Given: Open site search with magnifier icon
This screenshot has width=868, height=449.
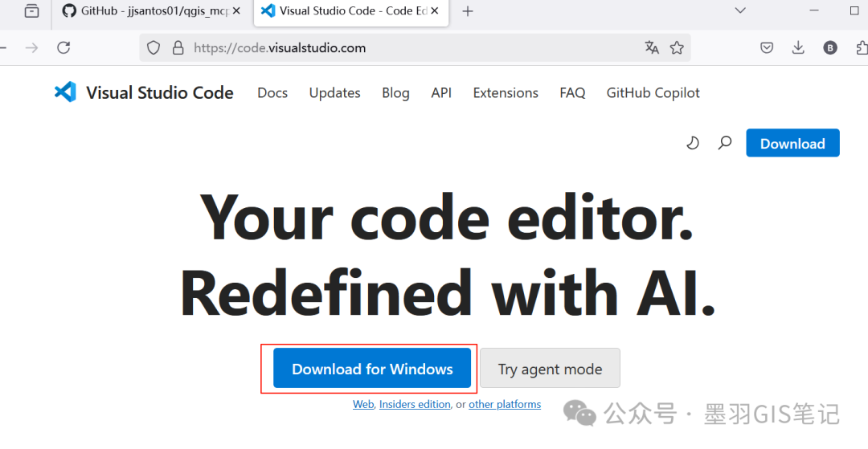Looking at the screenshot, I should point(725,143).
